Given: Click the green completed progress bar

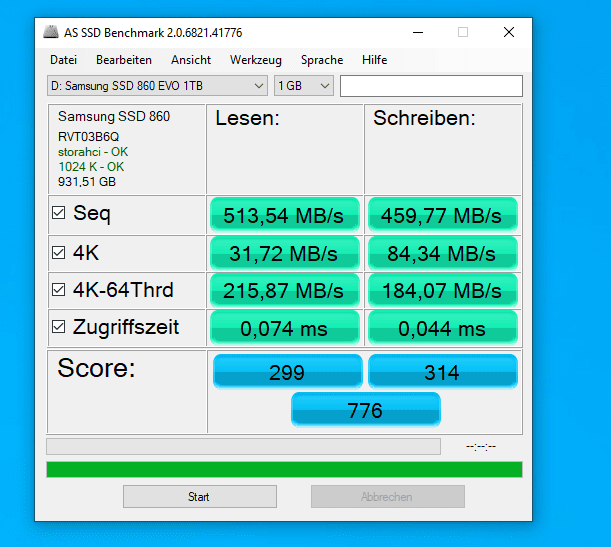Looking at the screenshot, I should point(284,469).
